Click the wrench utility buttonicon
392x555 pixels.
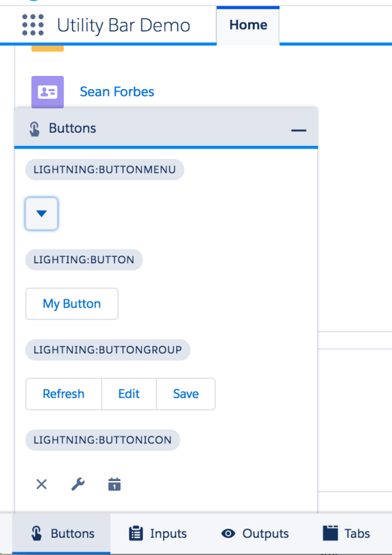(77, 484)
